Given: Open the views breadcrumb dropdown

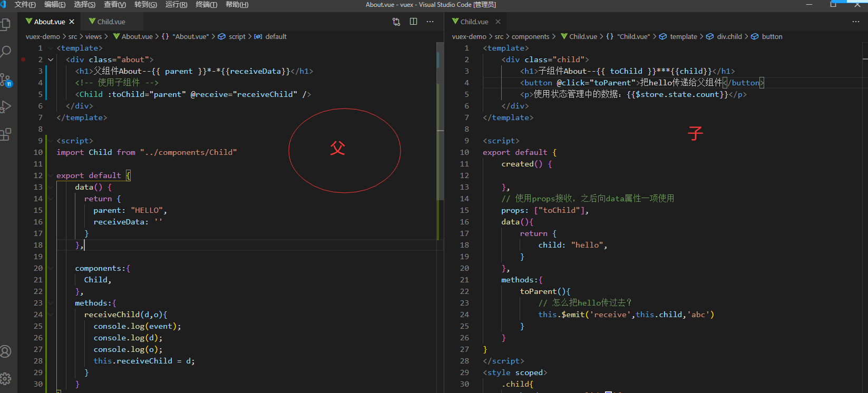Looking at the screenshot, I should (93, 36).
